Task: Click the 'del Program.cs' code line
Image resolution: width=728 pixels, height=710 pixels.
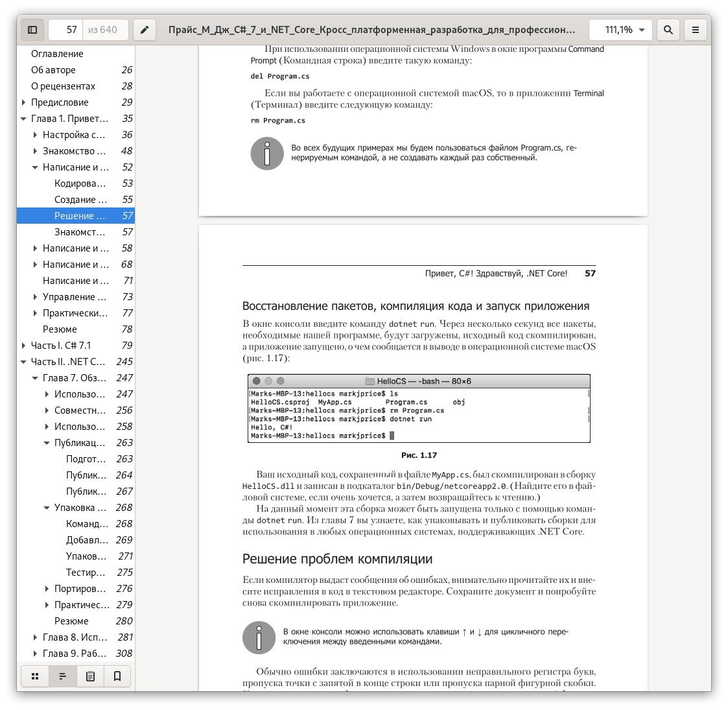Action: point(280,76)
